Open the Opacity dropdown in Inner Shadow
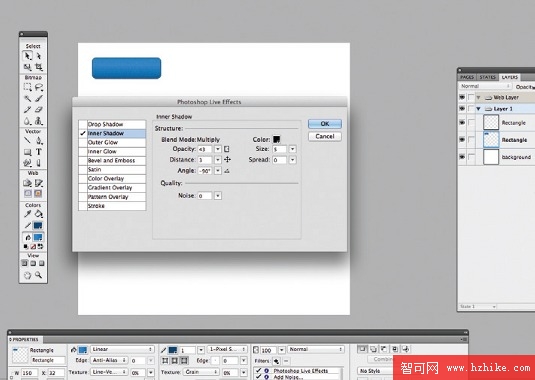Image resolution: width=535 pixels, height=380 pixels. pyautogui.click(x=218, y=149)
